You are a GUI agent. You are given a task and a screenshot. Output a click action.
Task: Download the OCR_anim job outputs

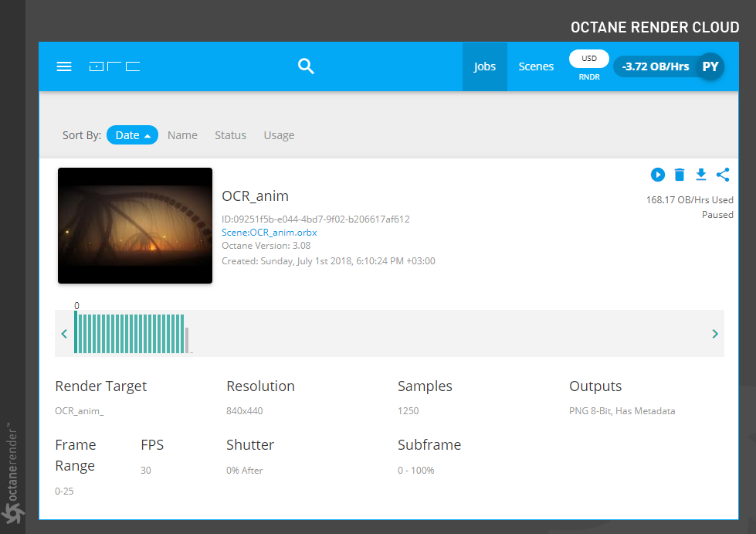tap(701, 174)
